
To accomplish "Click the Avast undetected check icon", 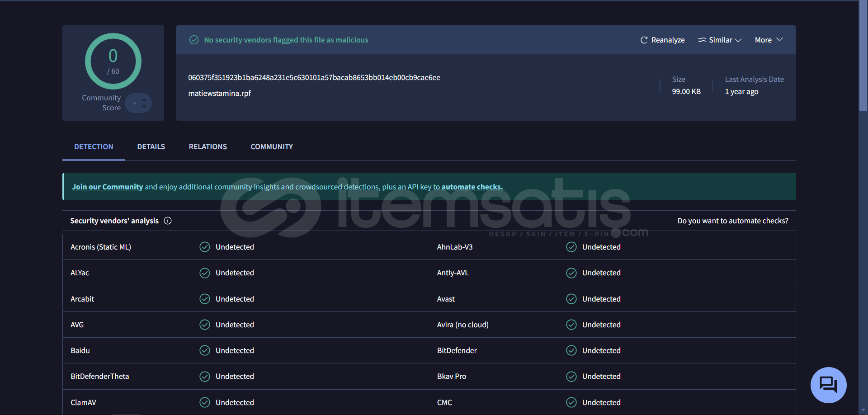I will pyautogui.click(x=571, y=299).
